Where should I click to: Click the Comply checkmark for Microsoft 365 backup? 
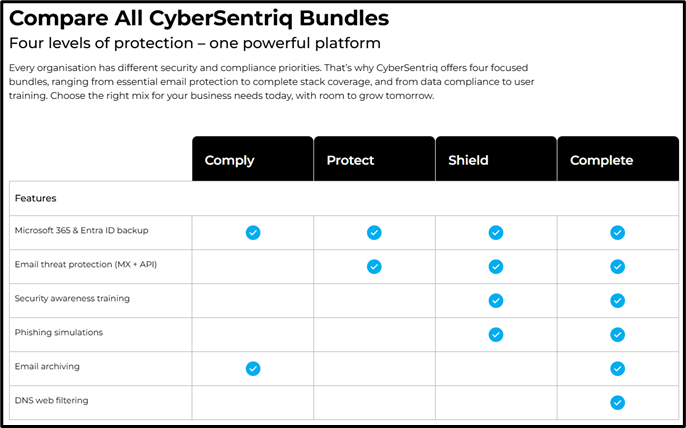point(253,233)
